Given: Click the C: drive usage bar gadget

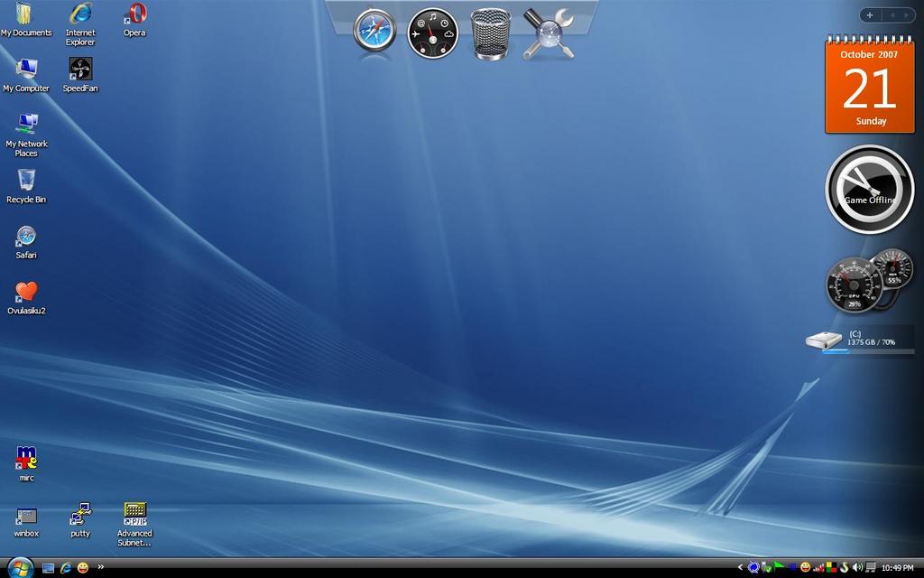Looking at the screenshot, I should point(861,342).
